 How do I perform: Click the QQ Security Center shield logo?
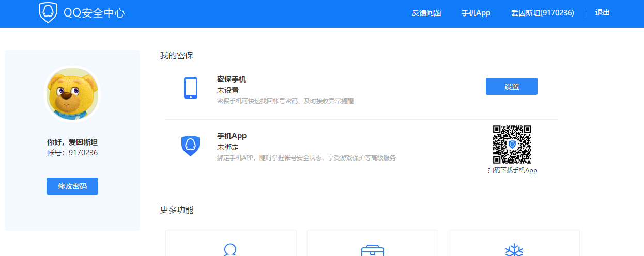(x=48, y=13)
